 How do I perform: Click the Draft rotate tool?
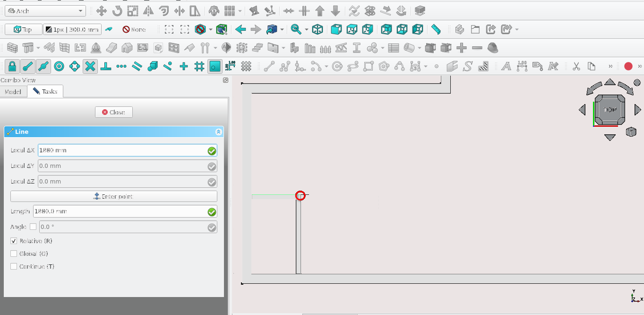click(117, 11)
